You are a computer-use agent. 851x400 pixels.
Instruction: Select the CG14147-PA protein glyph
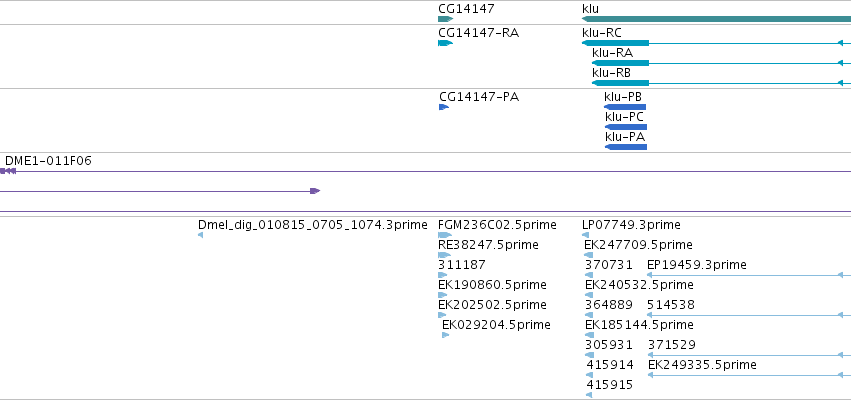pyautogui.click(x=444, y=107)
